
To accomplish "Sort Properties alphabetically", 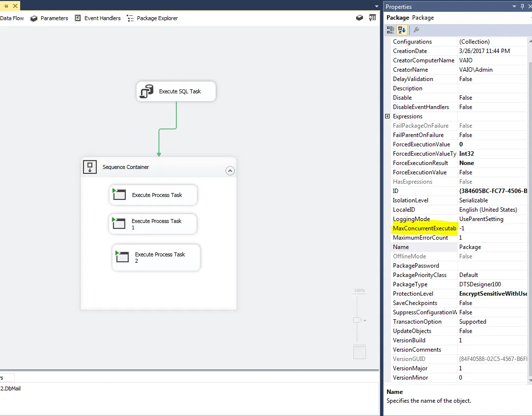I will (x=402, y=30).
